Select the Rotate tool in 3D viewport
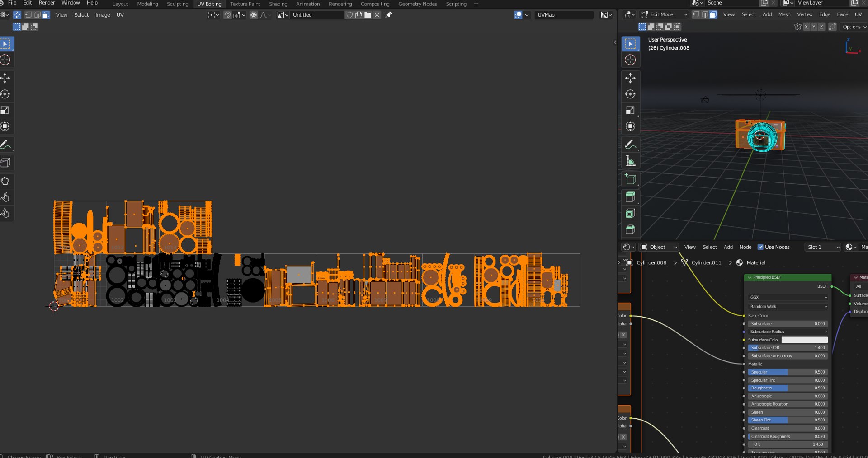This screenshot has width=868, height=458. [630, 94]
